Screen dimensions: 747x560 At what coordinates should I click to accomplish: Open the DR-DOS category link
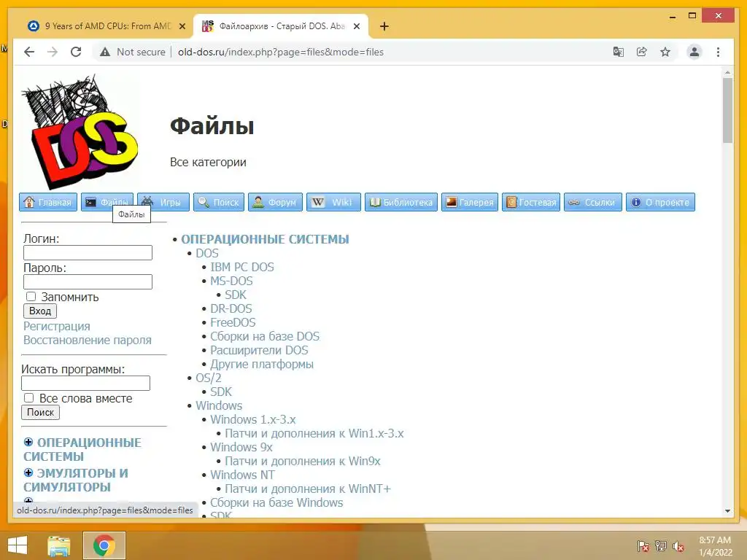(x=231, y=308)
